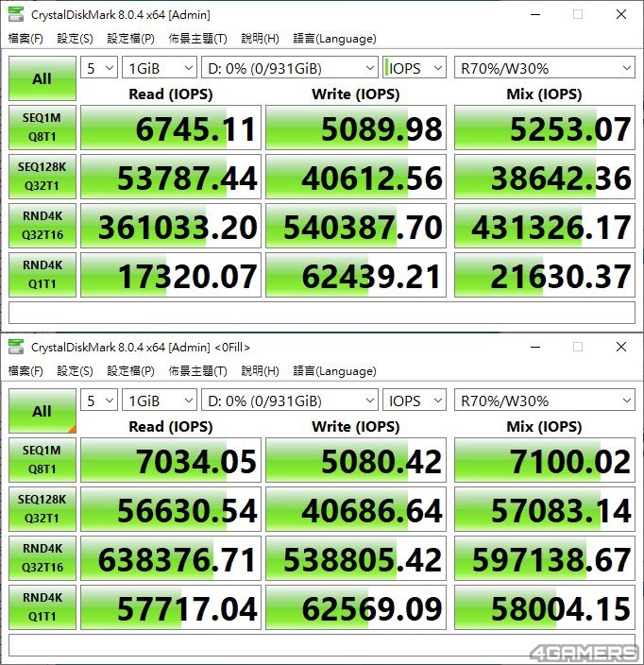Viewport: 644px width, 665px height.
Task: Select read value 6745.11
Action: [171, 128]
